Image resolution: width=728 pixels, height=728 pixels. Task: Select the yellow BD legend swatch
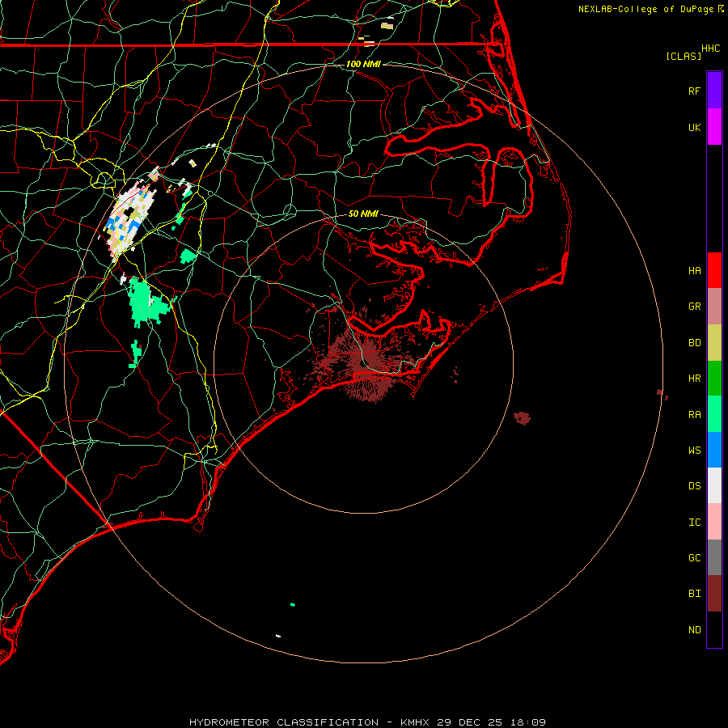714,343
